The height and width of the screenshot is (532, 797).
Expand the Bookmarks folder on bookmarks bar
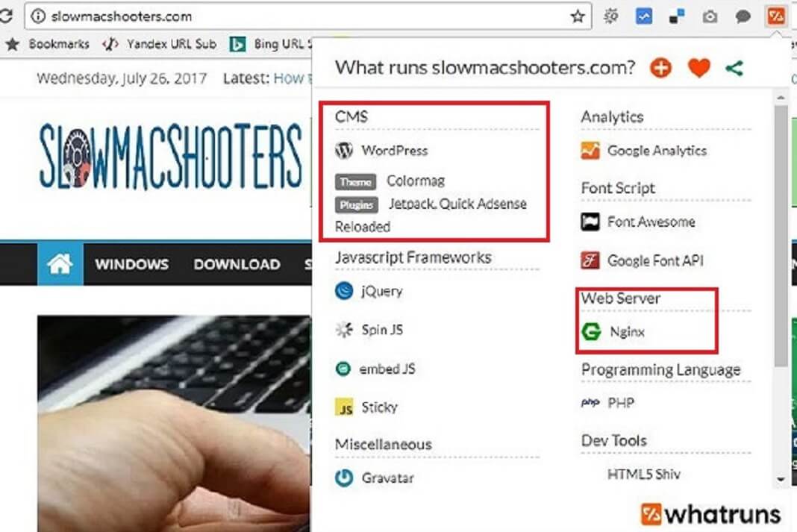point(60,44)
